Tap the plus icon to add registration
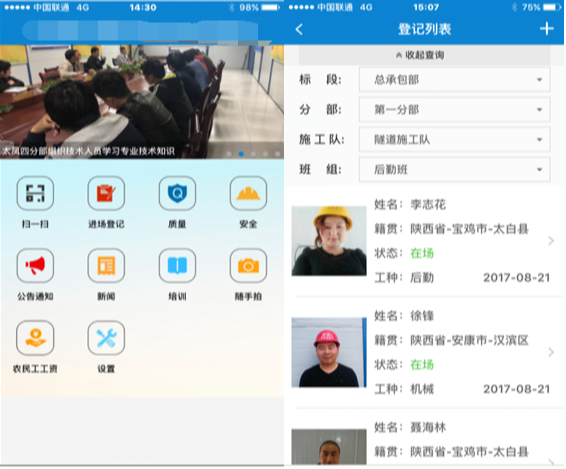Viewport: 566px width, 469px height. click(547, 29)
